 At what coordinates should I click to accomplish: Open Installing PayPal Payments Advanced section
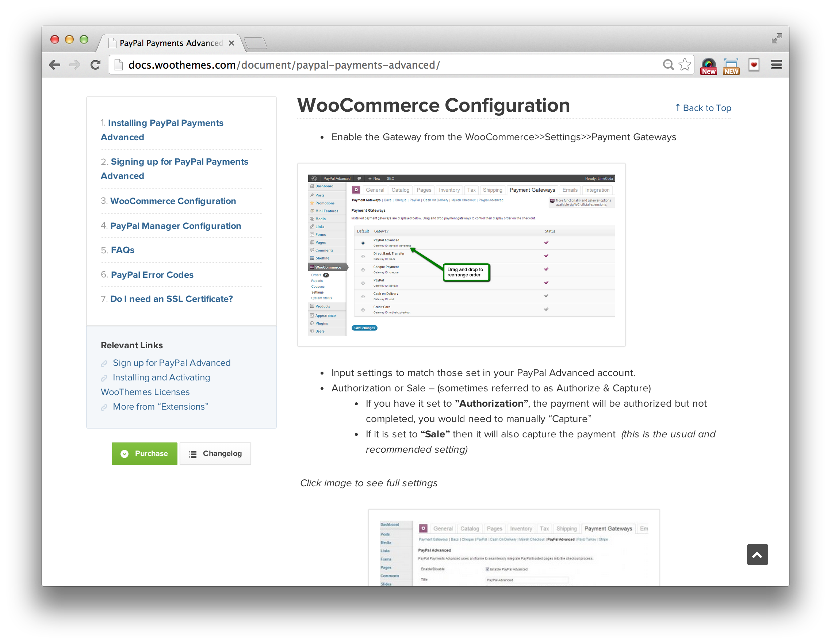tap(162, 130)
